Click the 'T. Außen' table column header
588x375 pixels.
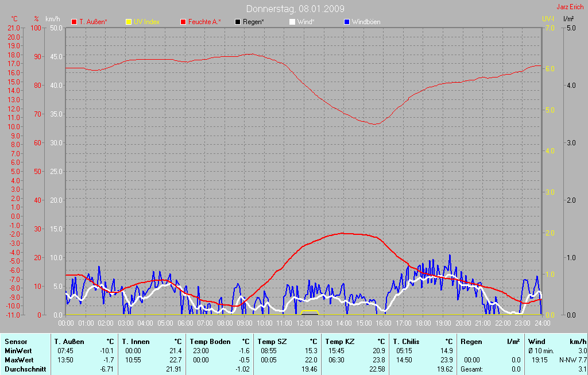pos(69,342)
